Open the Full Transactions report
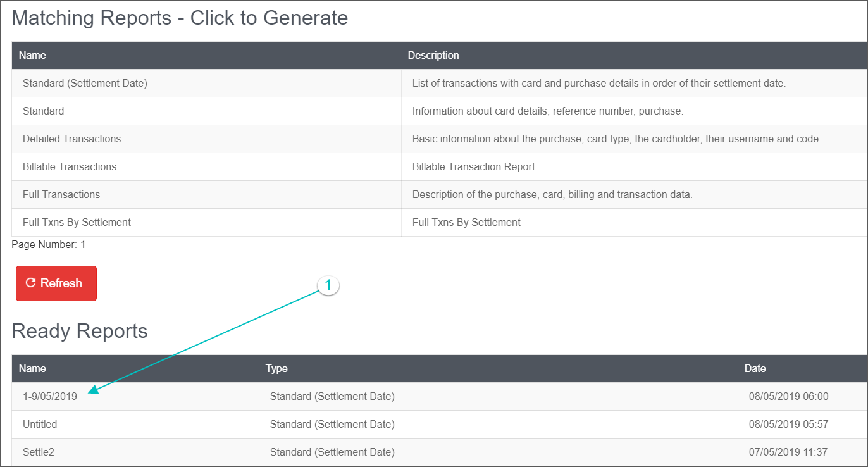The height and width of the screenshot is (467, 868). pos(61,194)
